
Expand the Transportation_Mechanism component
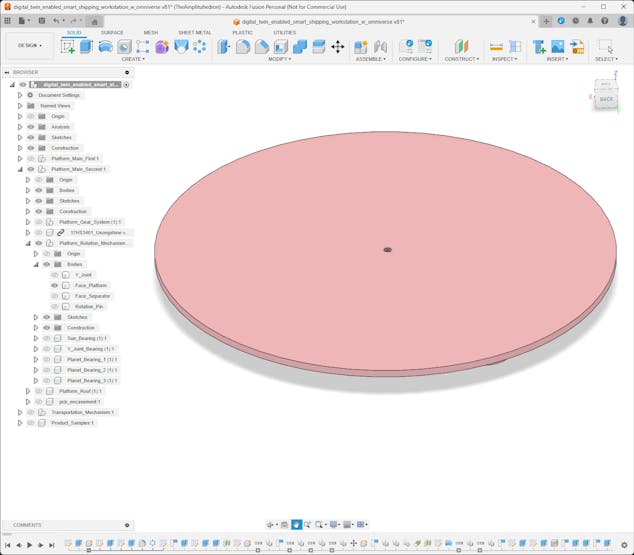click(x=19, y=412)
